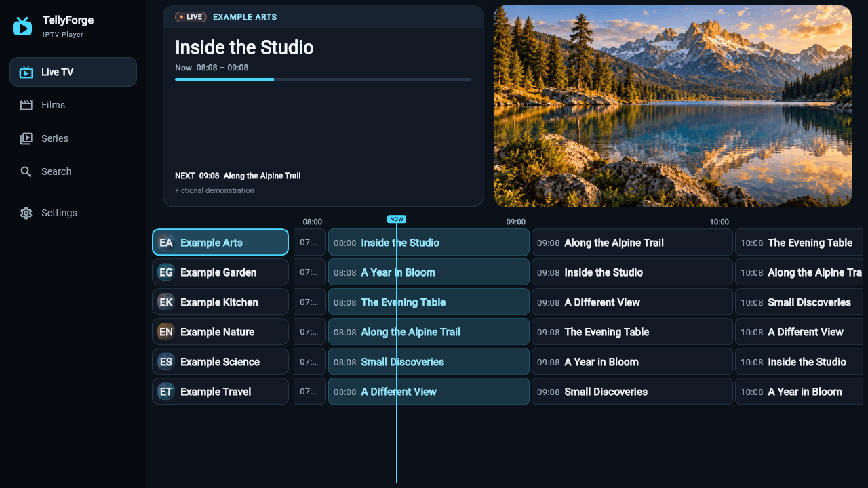Click the Films clapperboard icon
This screenshot has width=868, height=488.
tap(26, 105)
